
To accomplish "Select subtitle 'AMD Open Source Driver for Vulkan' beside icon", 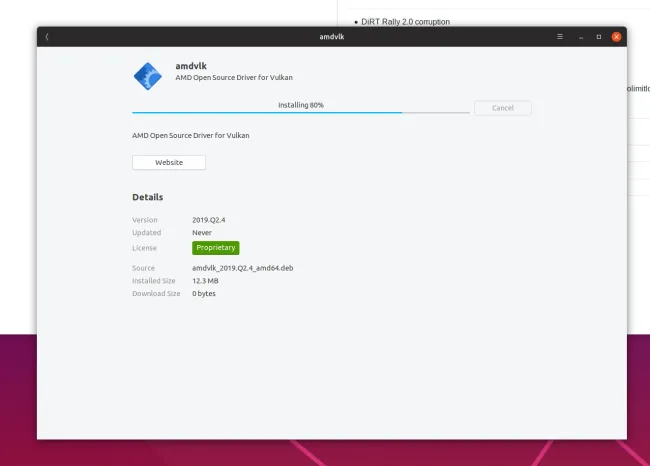I will pos(234,78).
